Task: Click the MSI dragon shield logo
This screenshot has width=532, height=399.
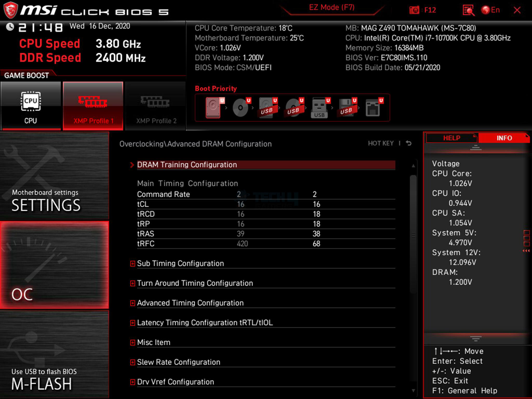Action: pos(11,10)
